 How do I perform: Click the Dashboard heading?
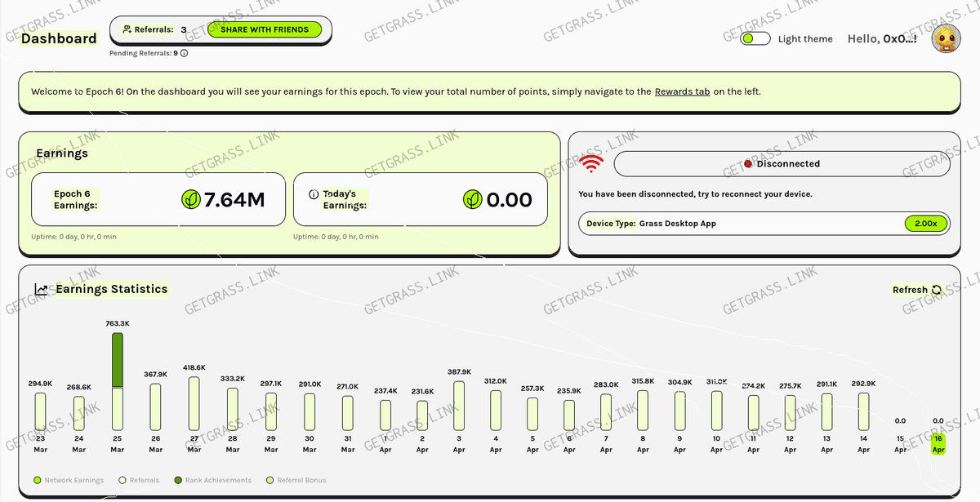click(59, 38)
